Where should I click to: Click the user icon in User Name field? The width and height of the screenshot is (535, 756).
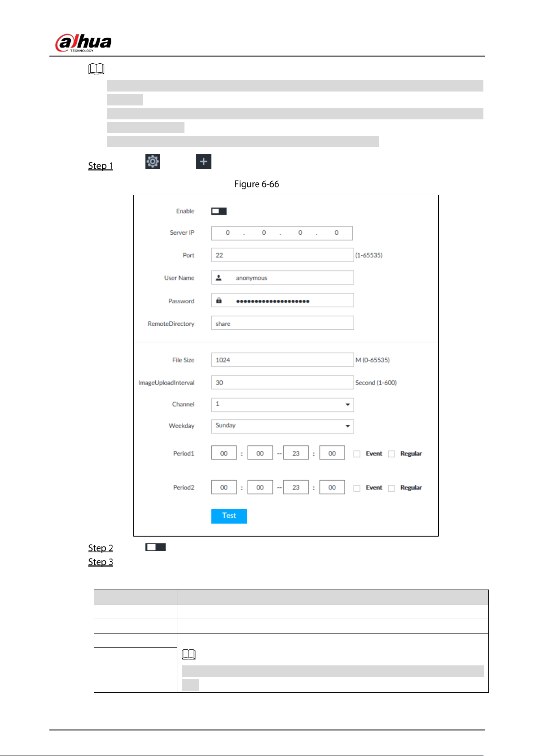[x=219, y=278]
